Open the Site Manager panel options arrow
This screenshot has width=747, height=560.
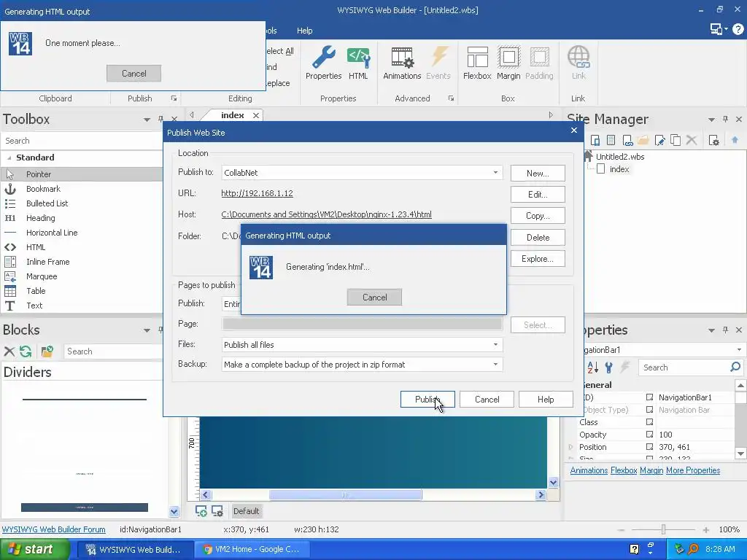[711, 120]
